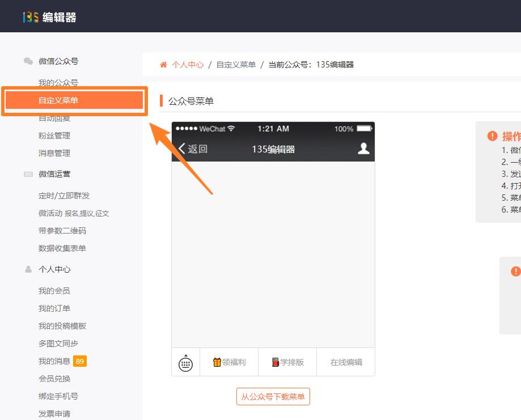Click the 个人中心 section header
The width and height of the screenshot is (521, 420).
54,269
